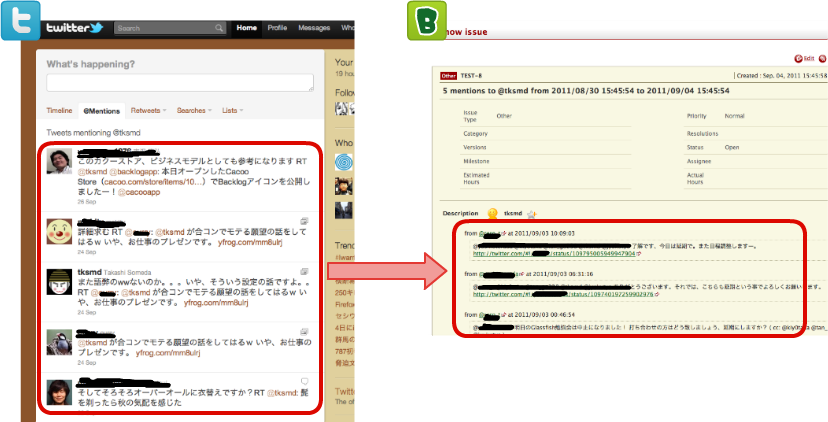Expand the Lists dropdown tab
The width and height of the screenshot is (828, 422).
pos(232,110)
